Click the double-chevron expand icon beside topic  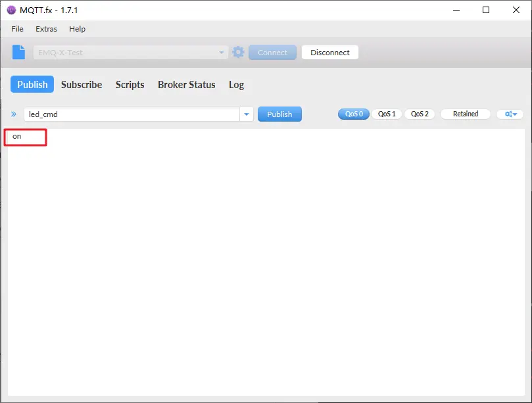tap(14, 114)
